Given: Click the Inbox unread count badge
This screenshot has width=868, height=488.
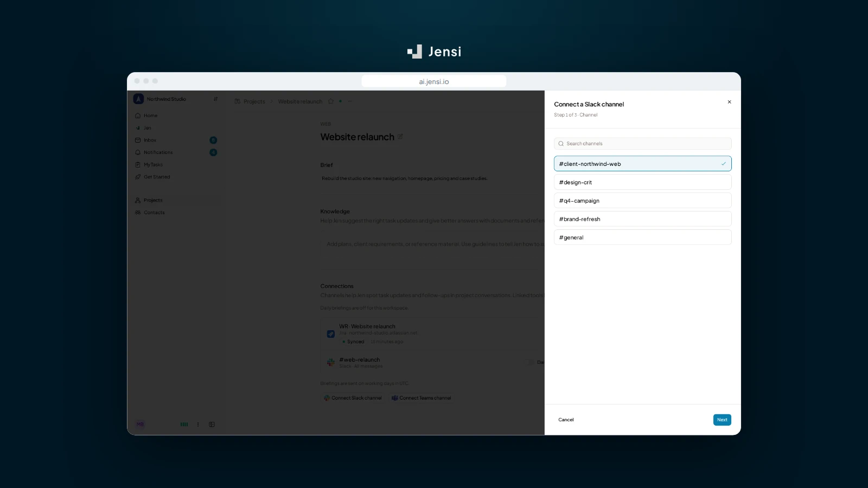Looking at the screenshot, I should (213, 140).
